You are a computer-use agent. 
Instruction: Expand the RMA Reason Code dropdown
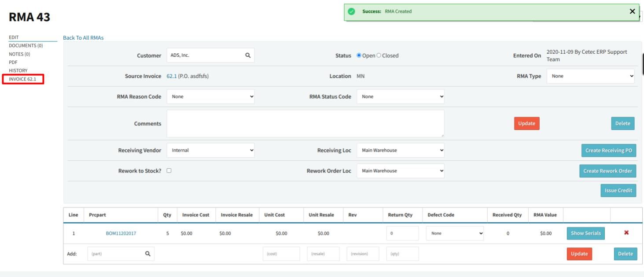pyautogui.click(x=210, y=97)
